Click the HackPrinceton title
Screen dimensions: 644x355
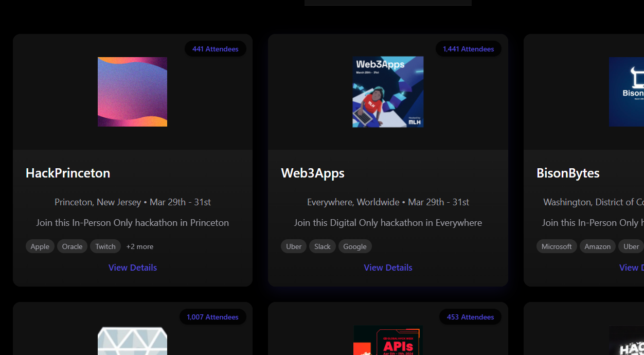[x=68, y=173]
